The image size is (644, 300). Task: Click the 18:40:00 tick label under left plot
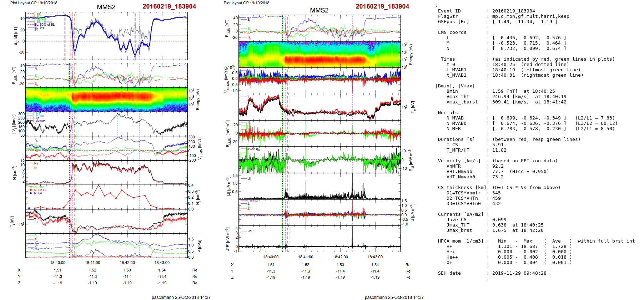[x=58, y=263]
